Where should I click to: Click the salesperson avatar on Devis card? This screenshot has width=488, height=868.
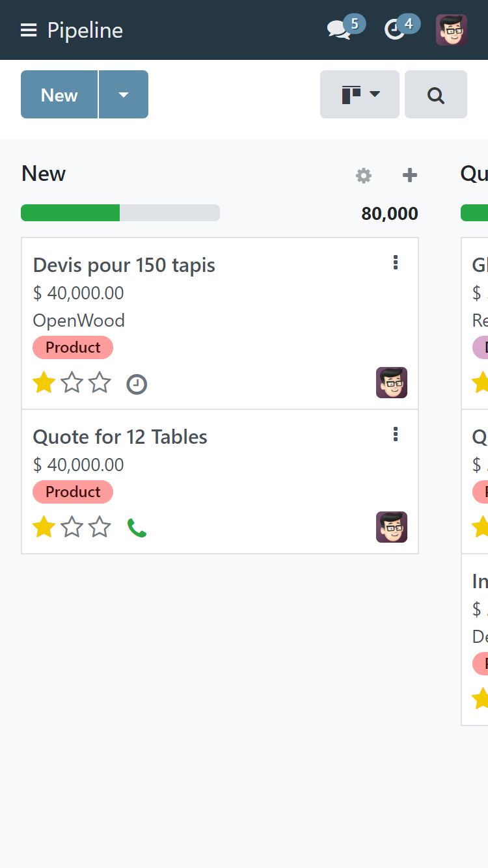click(x=391, y=383)
